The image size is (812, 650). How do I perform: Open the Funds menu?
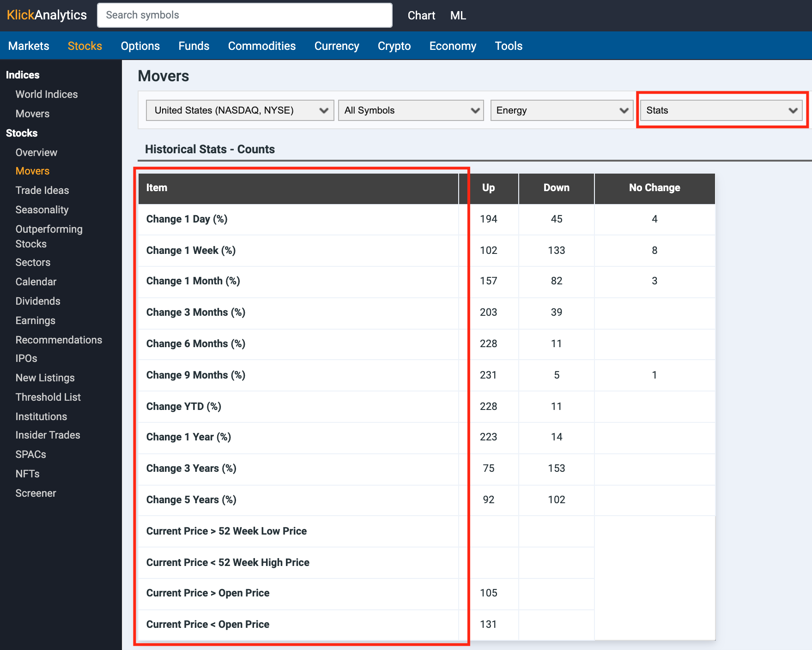pyautogui.click(x=194, y=46)
